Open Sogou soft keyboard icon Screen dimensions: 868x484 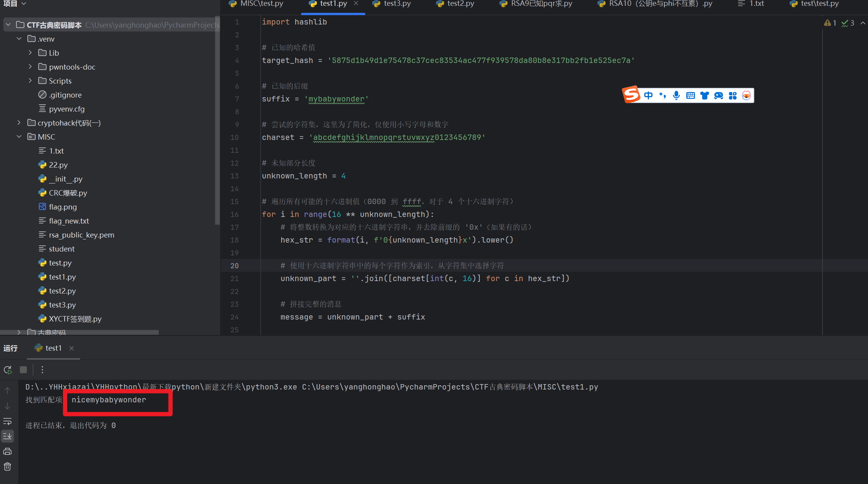point(691,95)
